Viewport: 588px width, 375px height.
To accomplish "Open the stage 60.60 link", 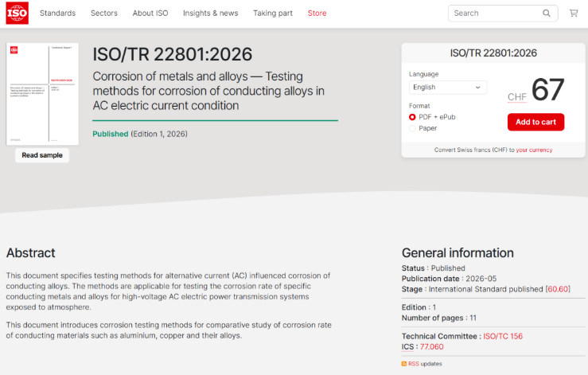I will pyautogui.click(x=558, y=289).
